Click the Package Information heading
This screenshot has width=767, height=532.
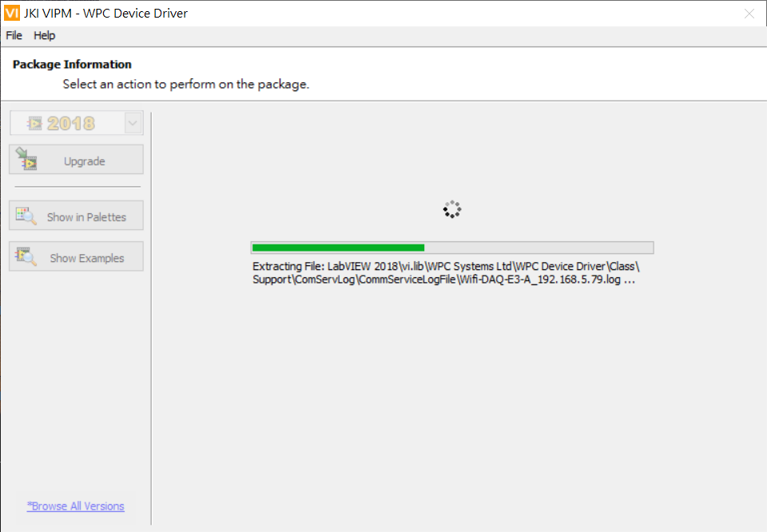72,65
